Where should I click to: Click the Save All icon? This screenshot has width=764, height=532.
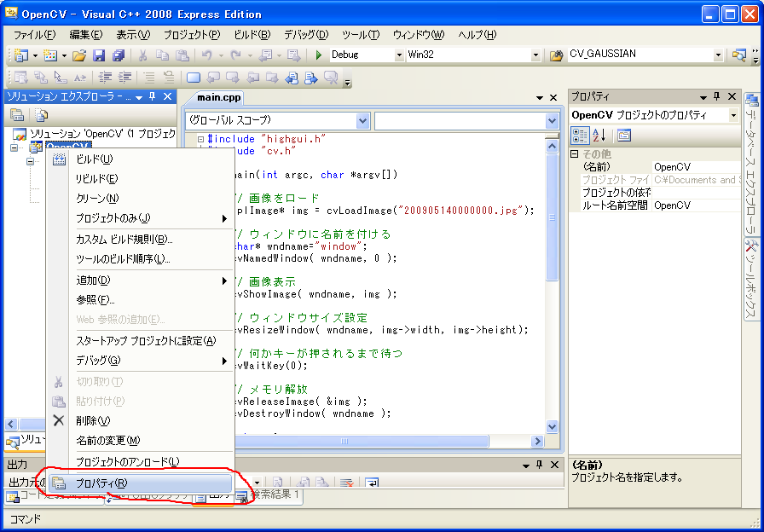[119, 55]
